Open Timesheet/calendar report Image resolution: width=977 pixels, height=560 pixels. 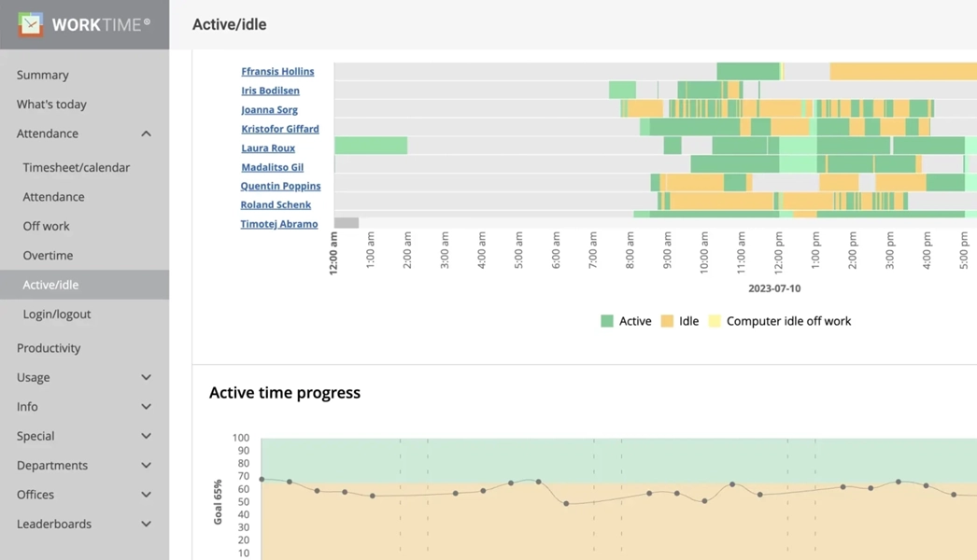click(77, 168)
